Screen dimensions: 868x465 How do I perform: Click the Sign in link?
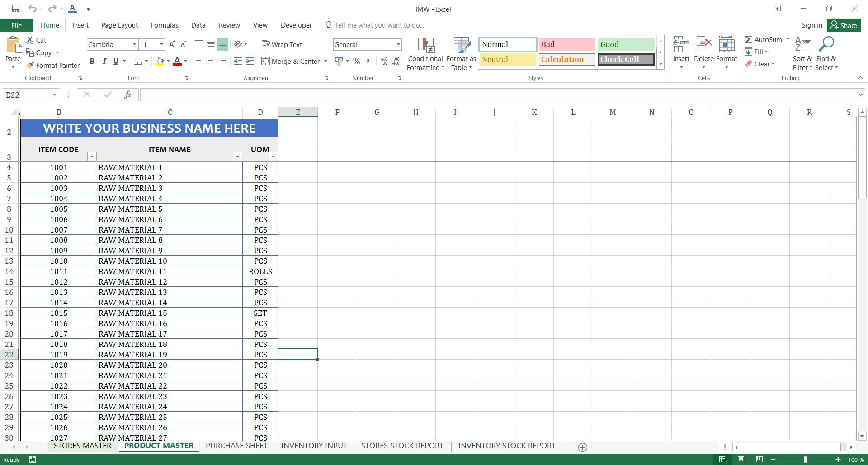(x=811, y=25)
